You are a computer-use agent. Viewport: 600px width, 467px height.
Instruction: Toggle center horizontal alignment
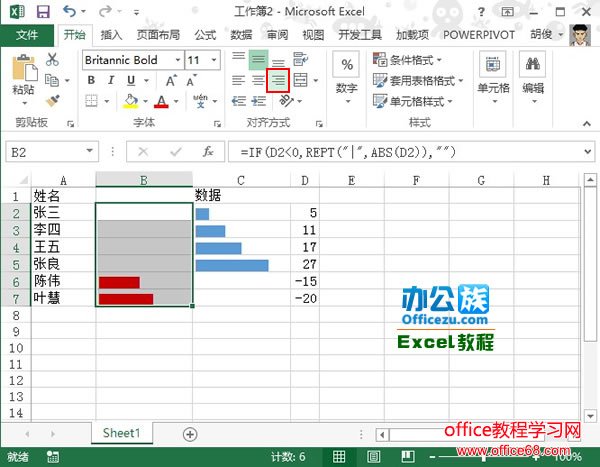point(259,80)
